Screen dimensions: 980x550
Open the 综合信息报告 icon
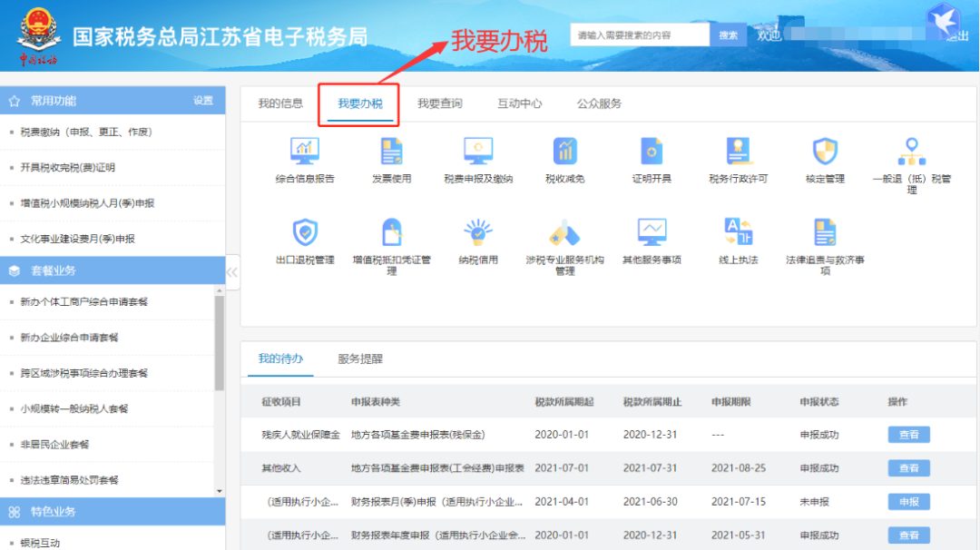pyautogui.click(x=305, y=152)
